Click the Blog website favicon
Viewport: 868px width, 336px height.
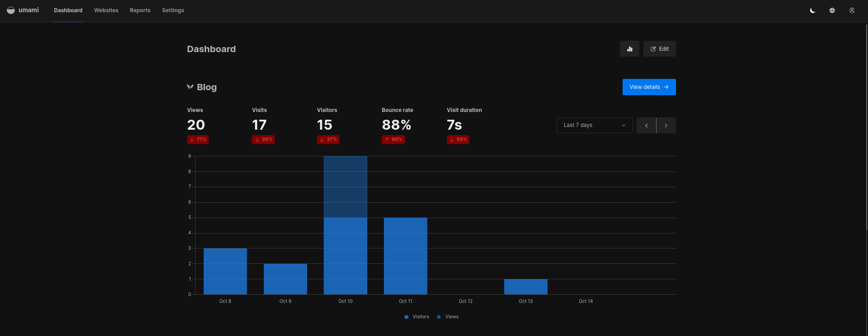(190, 87)
